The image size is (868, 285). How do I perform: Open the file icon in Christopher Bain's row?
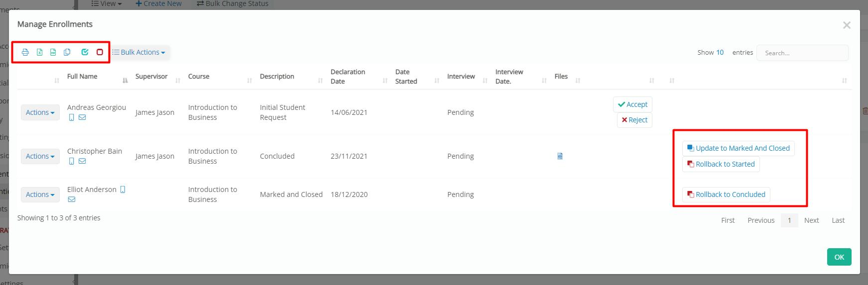coord(560,156)
